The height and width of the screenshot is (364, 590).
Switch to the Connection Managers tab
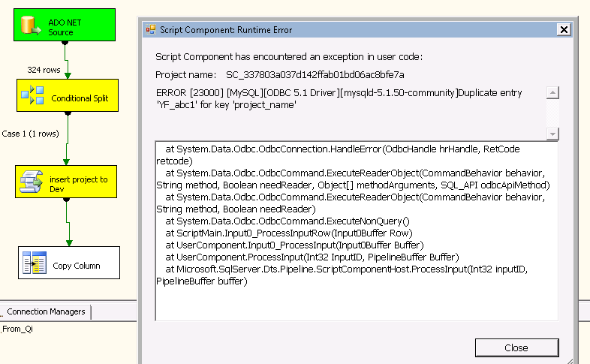pyautogui.click(x=46, y=311)
